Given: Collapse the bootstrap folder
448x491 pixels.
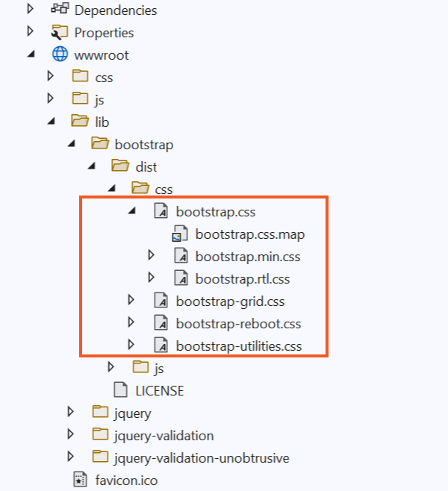Looking at the screenshot, I should [x=72, y=143].
